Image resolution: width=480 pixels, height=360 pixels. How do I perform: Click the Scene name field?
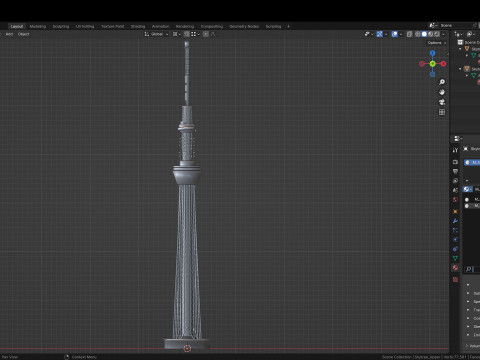tap(455, 26)
